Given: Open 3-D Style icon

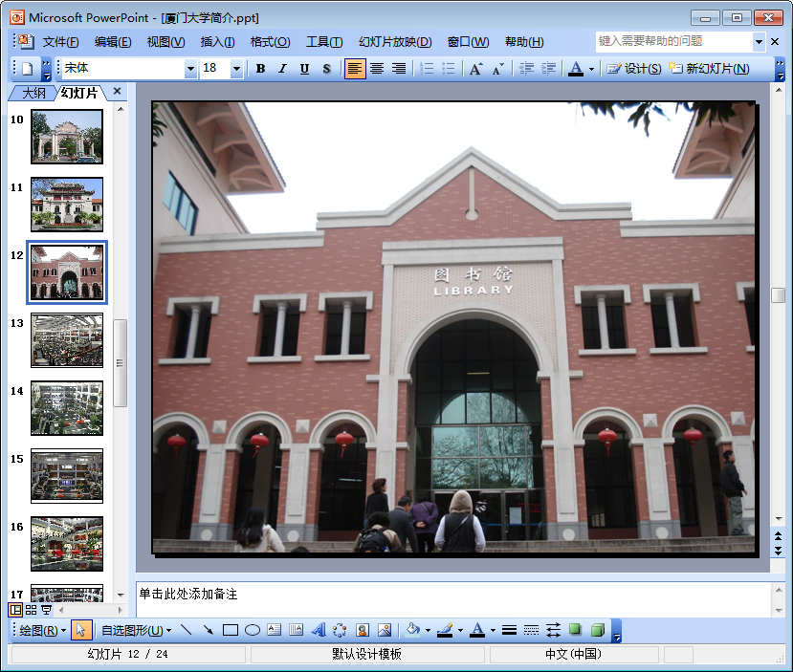Looking at the screenshot, I should click(597, 630).
